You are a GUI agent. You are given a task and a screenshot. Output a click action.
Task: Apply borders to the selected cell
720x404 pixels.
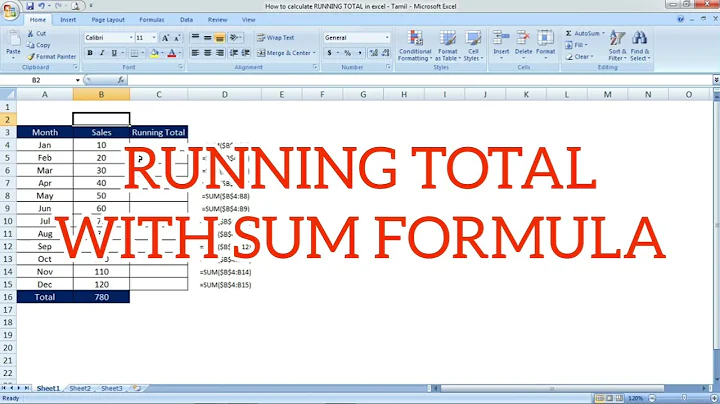(134, 53)
